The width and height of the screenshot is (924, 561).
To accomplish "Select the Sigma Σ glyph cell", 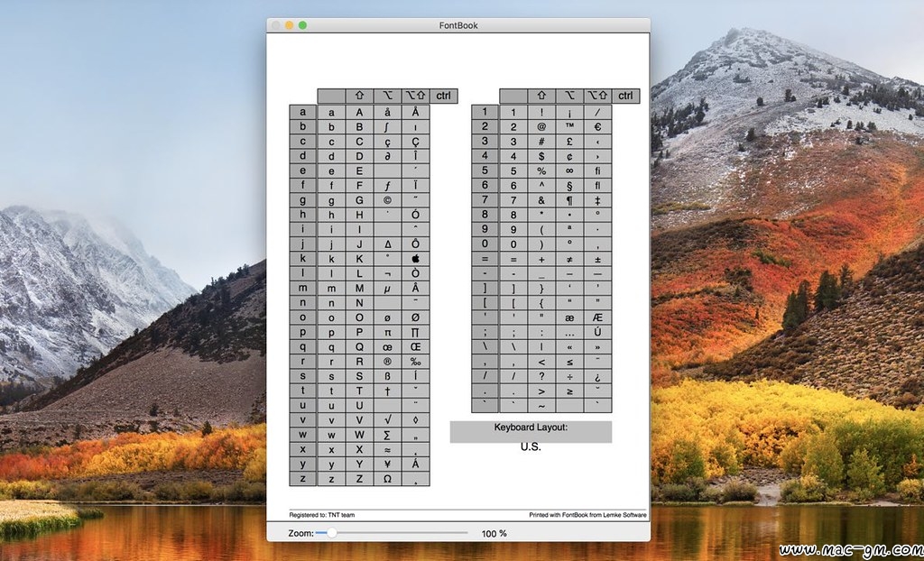I will pyautogui.click(x=388, y=435).
